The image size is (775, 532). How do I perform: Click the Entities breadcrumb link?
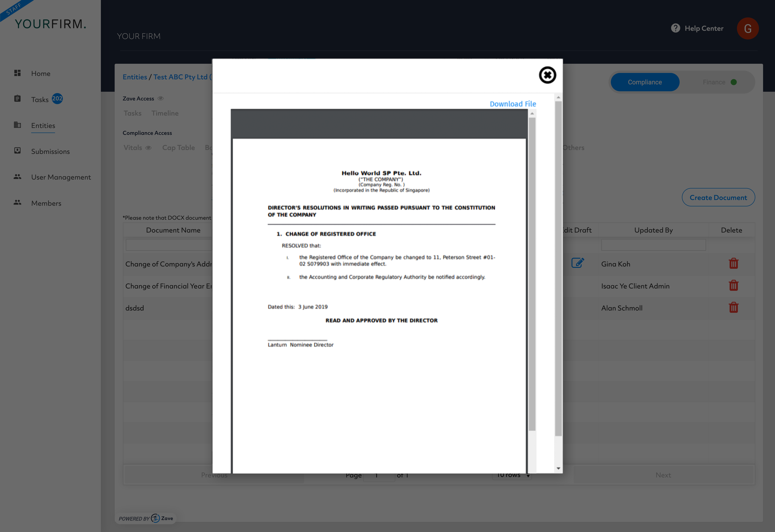tap(135, 77)
